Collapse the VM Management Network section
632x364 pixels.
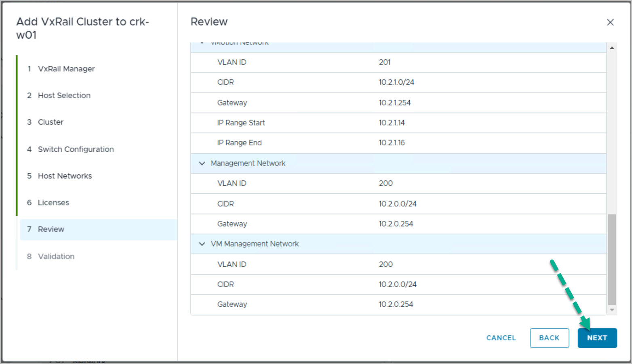[x=202, y=244]
